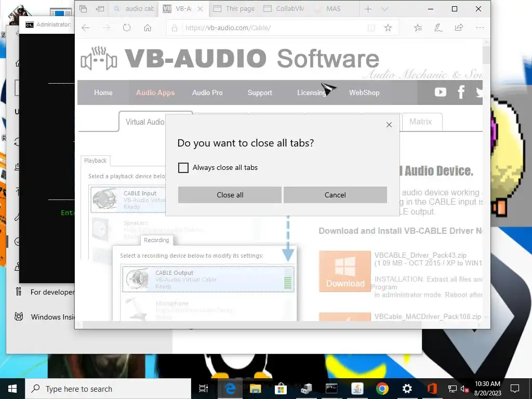This screenshot has width=532, height=399.
Task: Click the page's horizontal scrollbar
Action: pos(251,325)
